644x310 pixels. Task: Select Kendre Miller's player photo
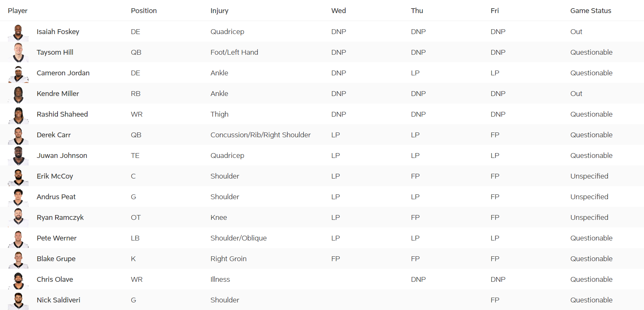tap(18, 94)
